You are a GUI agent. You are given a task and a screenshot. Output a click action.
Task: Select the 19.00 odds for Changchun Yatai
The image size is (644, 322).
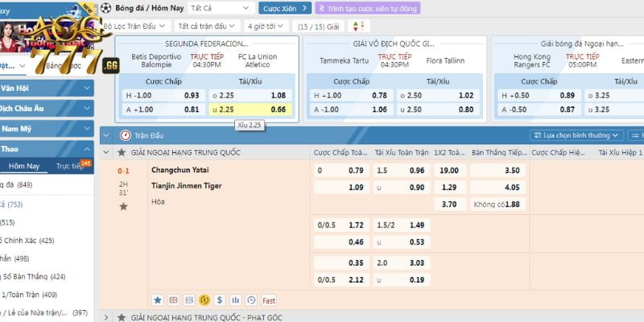click(448, 170)
